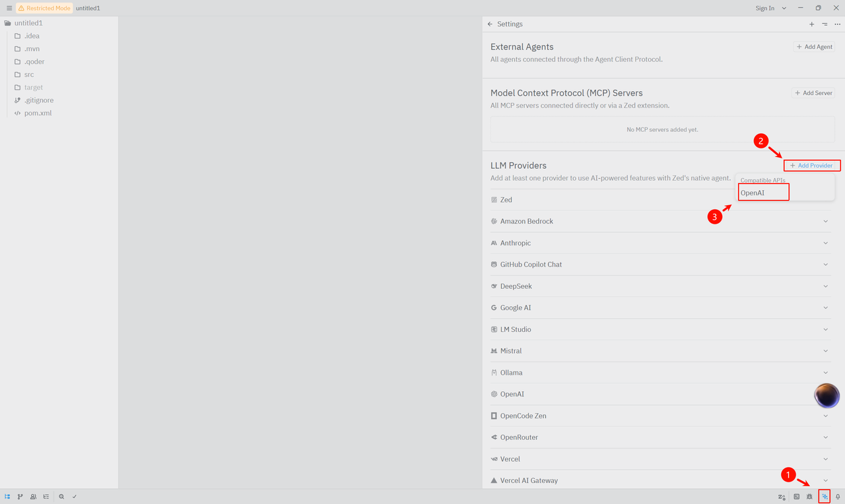Click the Anthropic logo icon
Viewport: 845px width, 504px height.
(x=494, y=243)
